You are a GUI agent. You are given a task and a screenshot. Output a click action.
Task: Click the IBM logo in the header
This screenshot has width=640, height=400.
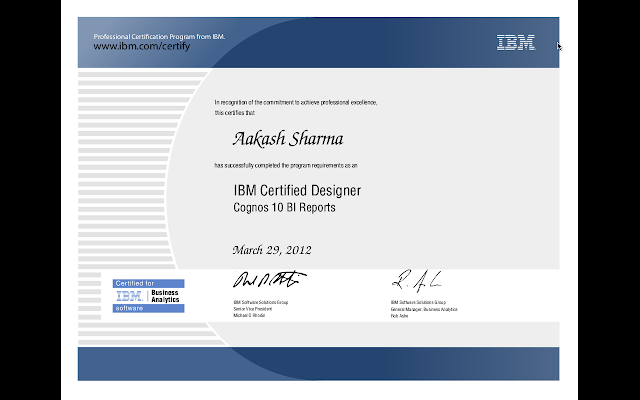(516, 42)
